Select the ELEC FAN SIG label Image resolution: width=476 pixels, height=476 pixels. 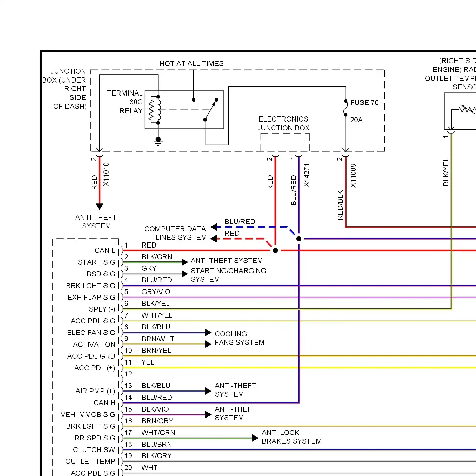point(91,333)
